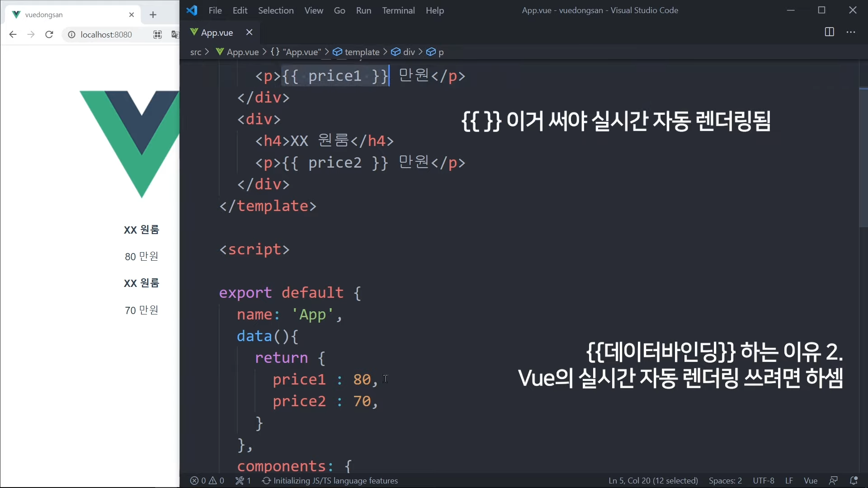868x488 pixels.
Task: Open the UTF-8 encoding selector
Action: click(763, 480)
